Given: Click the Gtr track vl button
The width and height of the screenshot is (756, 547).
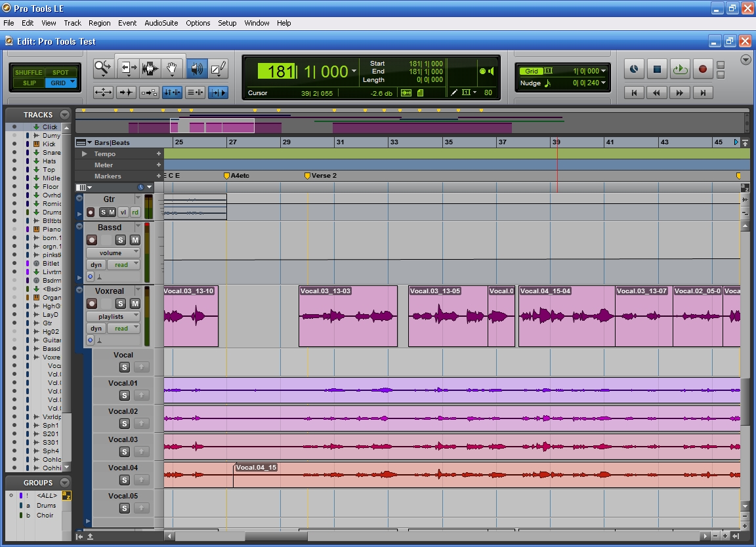Looking at the screenshot, I should tap(123, 212).
